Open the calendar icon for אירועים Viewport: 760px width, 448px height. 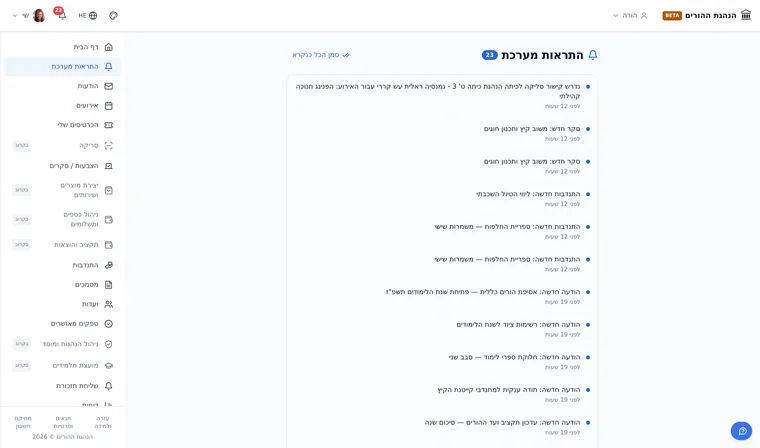pyautogui.click(x=109, y=105)
